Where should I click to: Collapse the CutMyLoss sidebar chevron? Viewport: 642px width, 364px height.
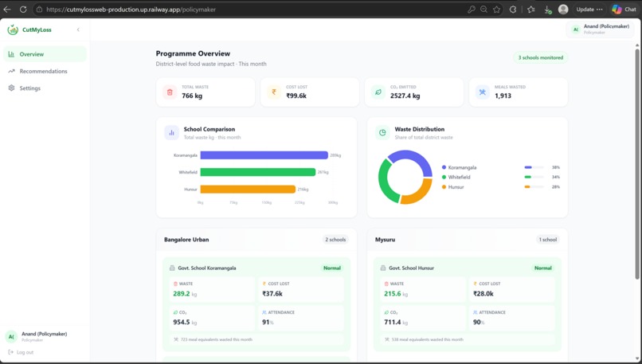coord(78,29)
